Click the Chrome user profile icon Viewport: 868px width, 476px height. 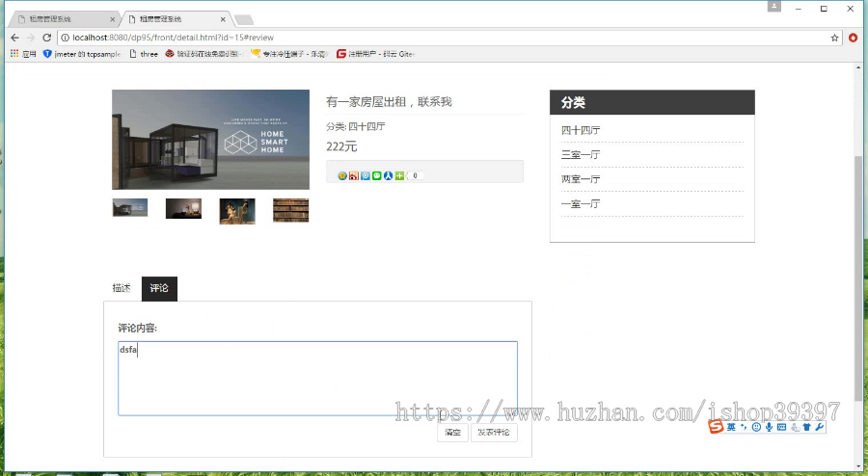pyautogui.click(x=773, y=6)
